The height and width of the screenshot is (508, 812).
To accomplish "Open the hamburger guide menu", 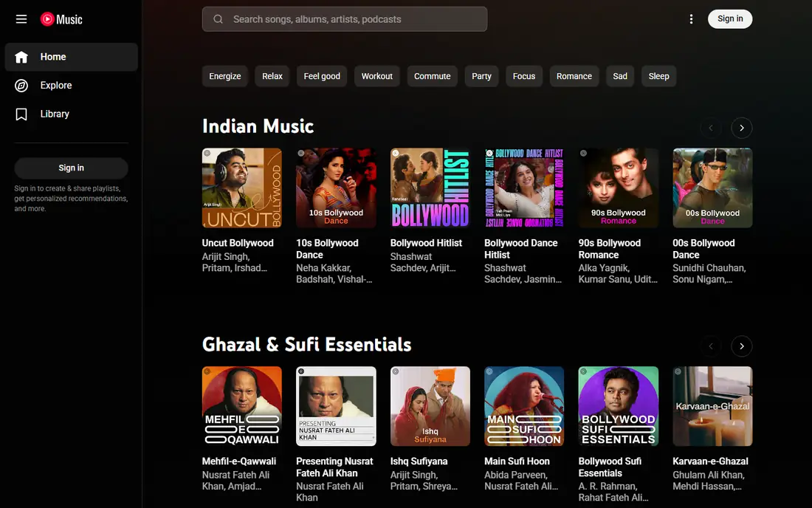I will tap(21, 19).
